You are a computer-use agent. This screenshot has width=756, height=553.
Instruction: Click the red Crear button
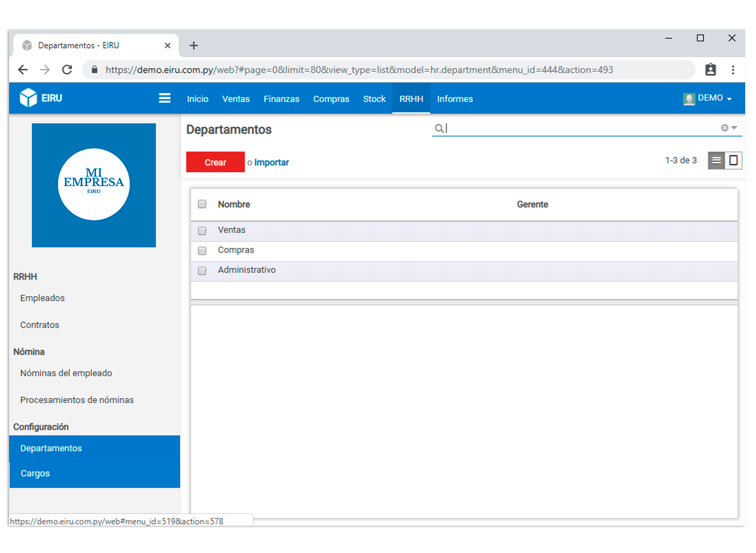point(216,162)
